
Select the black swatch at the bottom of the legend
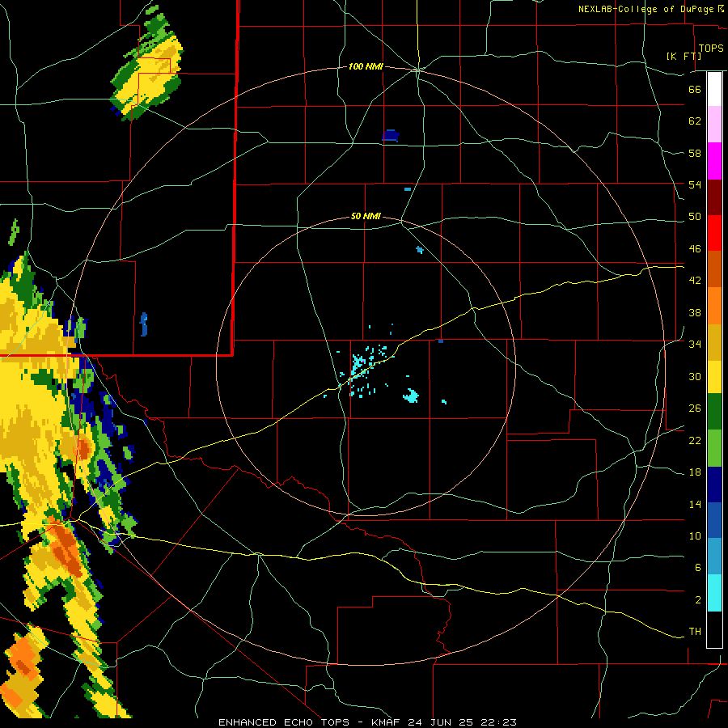[714, 629]
